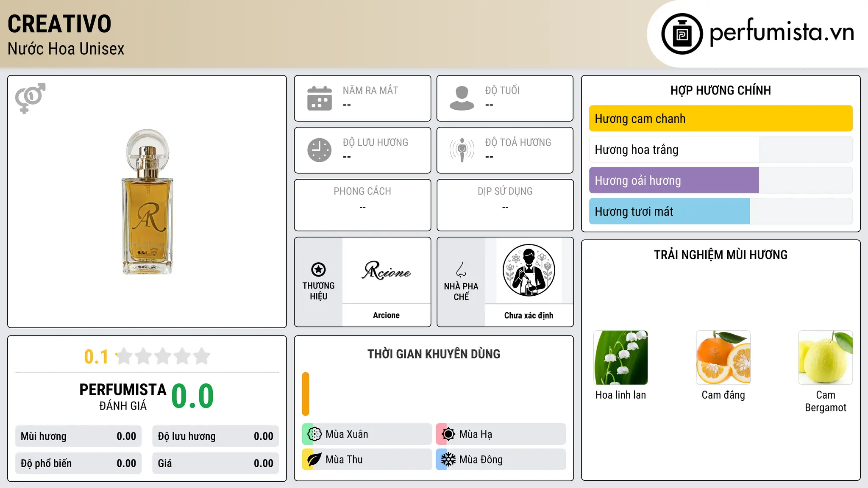Click the green 0.0 Perfumista score

coord(192,396)
